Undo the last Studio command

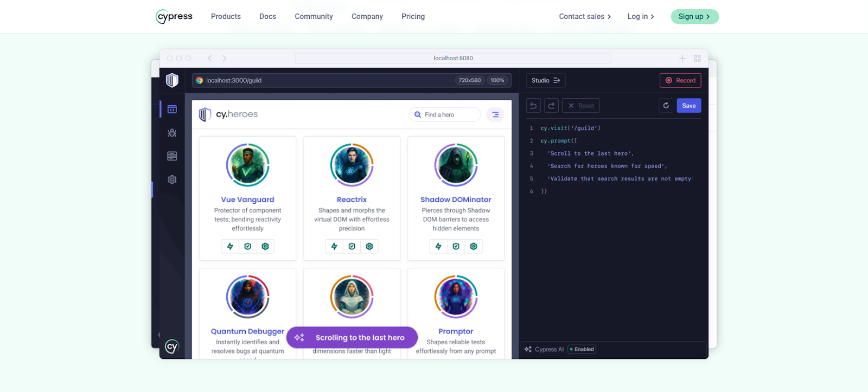tap(533, 106)
